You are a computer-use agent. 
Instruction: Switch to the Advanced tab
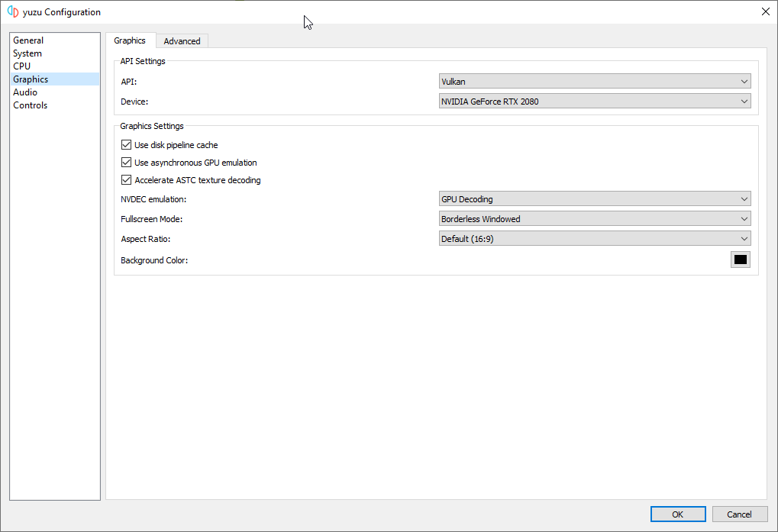(182, 41)
